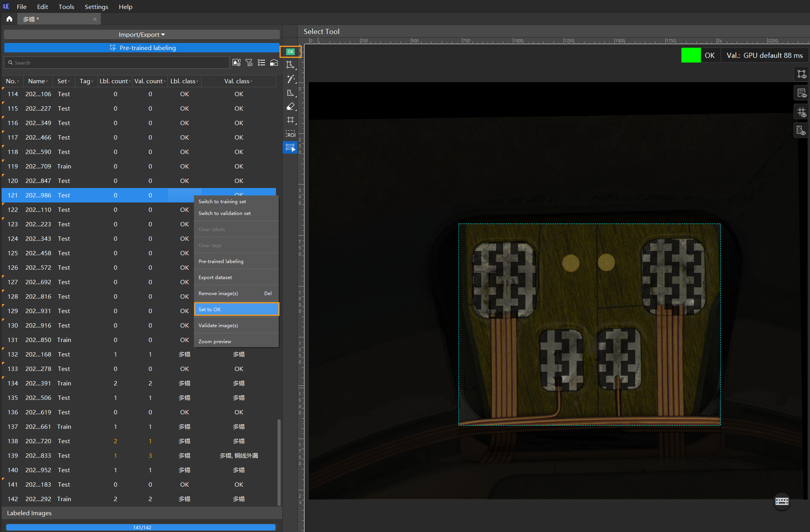Choose Validate image(s) option
The height and width of the screenshot is (532, 810).
tap(236, 326)
